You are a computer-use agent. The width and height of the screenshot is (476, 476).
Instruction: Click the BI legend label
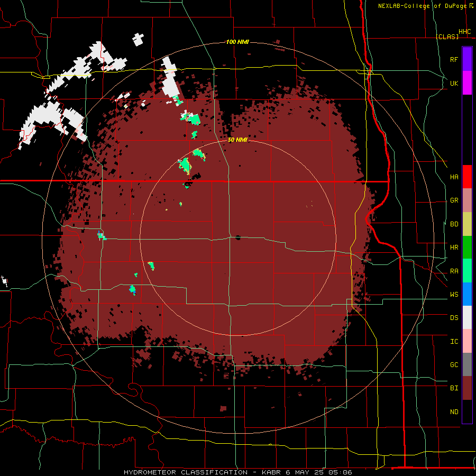[x=454, y=388]
